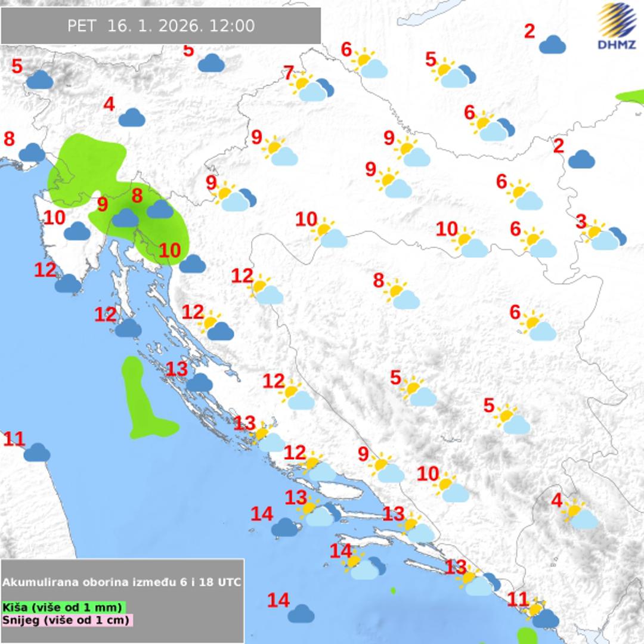Click the legend title Akumulirana oborina

tap(122, 582)
